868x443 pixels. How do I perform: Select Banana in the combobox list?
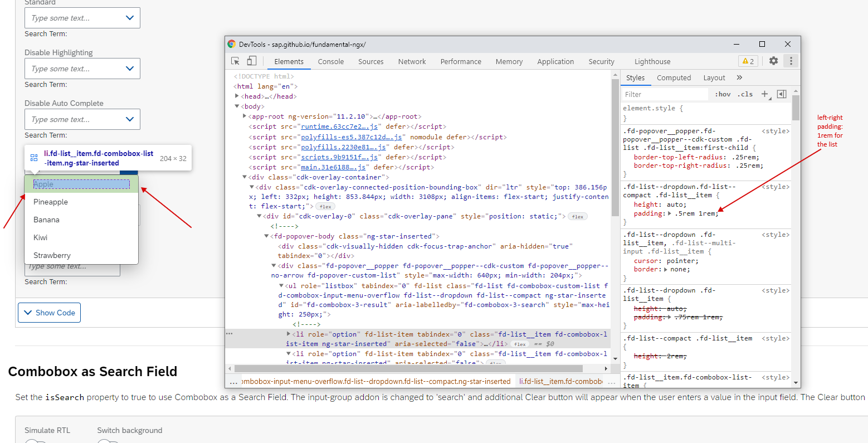pos(81,220)
